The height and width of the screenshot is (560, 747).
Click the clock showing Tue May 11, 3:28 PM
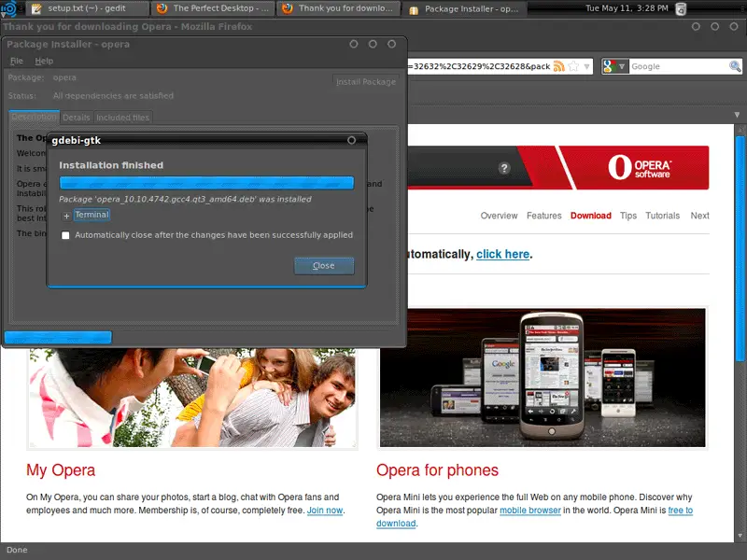pos(627,8)
